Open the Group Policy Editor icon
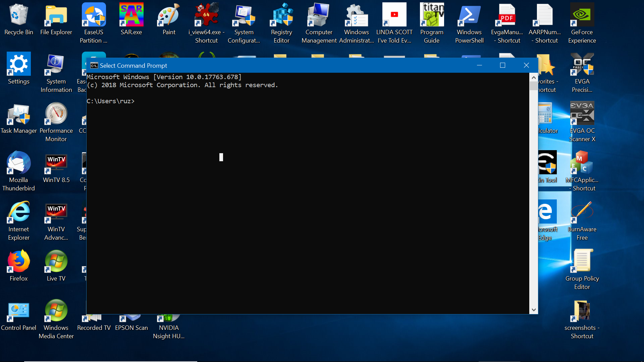 pyautogui.click(x=582, y=262)
